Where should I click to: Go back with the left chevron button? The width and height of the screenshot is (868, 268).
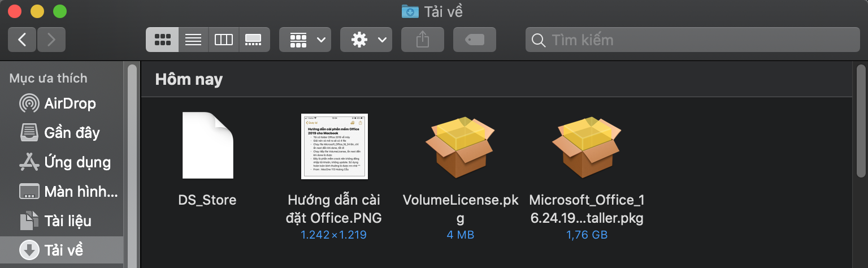pyautogui.click(x=22, y=40)
